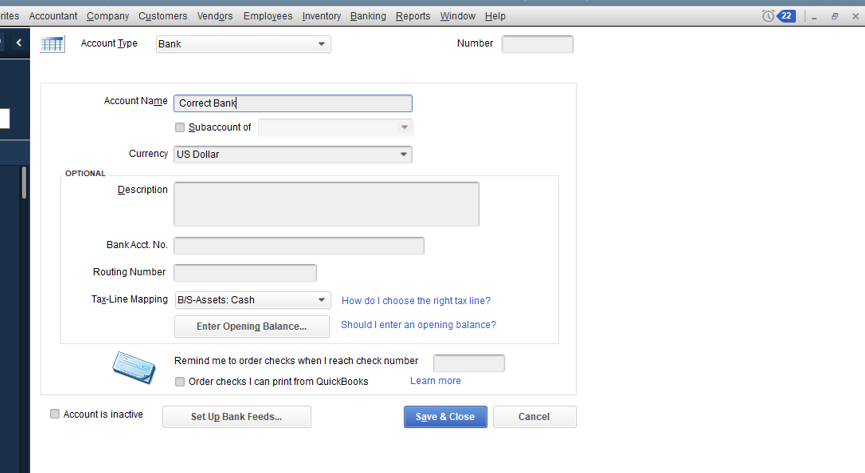Open the Accountant menu
This screenshot has height=473, width=865.
point(53,16)
